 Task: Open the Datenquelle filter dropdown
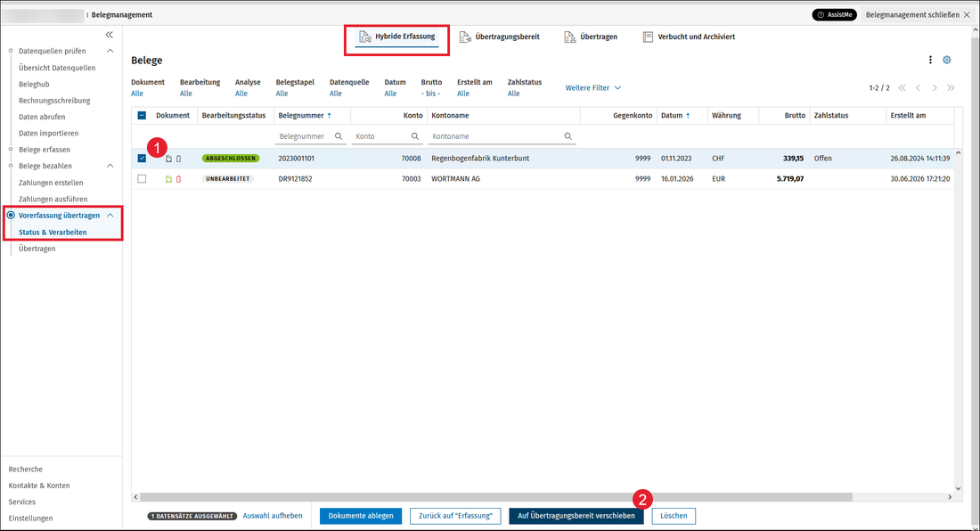click(x=336, y=94)
